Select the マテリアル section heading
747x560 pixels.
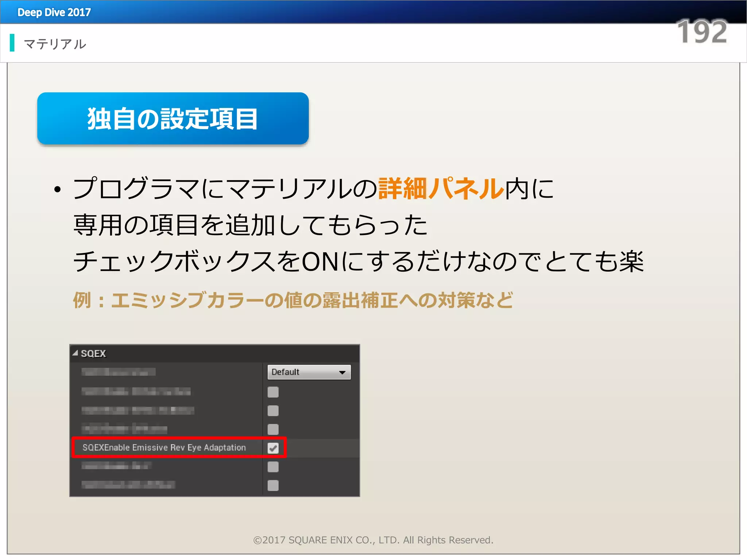pyautogui.click(x=55, y=44)
